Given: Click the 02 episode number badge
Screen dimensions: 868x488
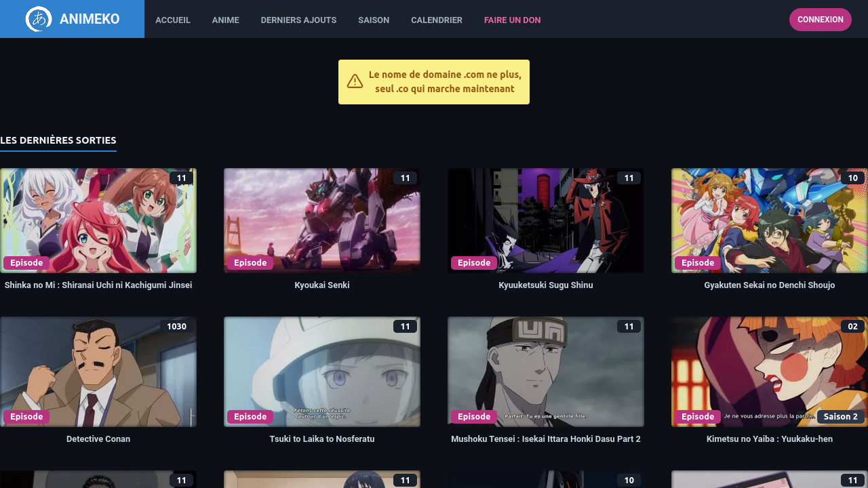Looking at the screenshot, I should point(852,327).
